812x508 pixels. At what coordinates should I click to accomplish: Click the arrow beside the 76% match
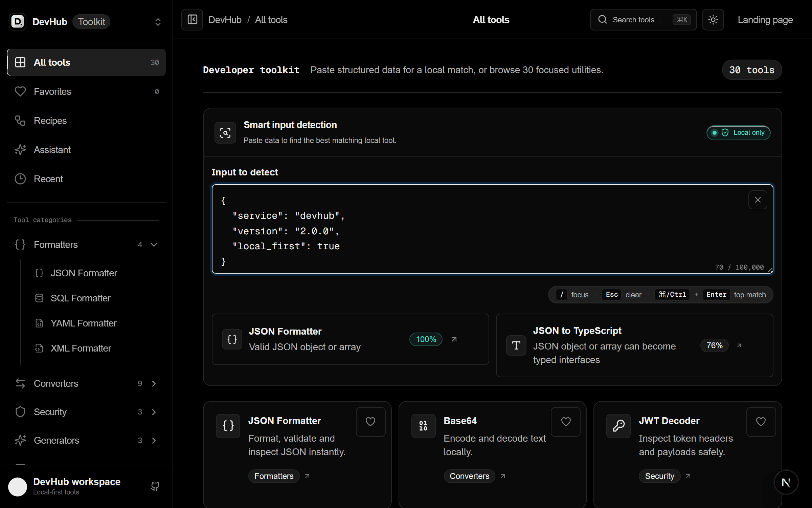(x=739, y=345)
